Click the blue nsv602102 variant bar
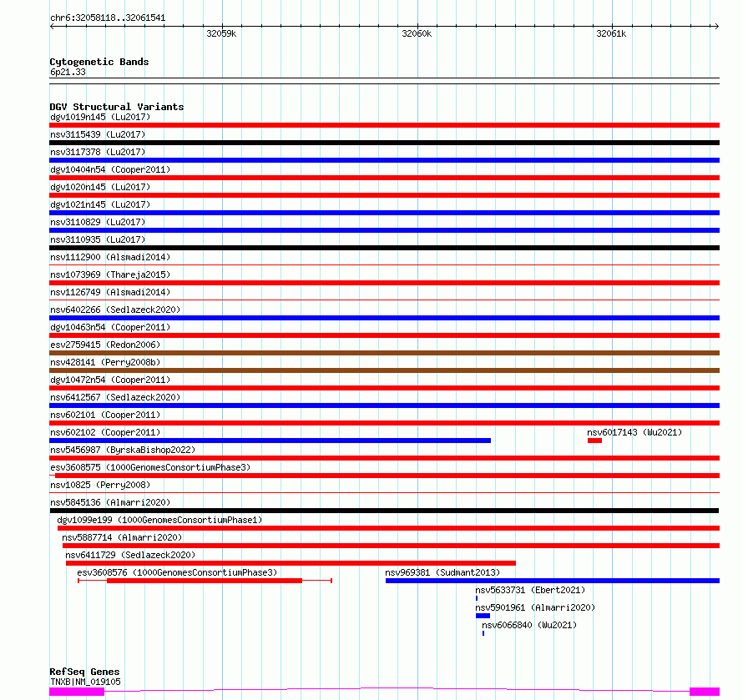The image size is (743, 700). point(270,441)
